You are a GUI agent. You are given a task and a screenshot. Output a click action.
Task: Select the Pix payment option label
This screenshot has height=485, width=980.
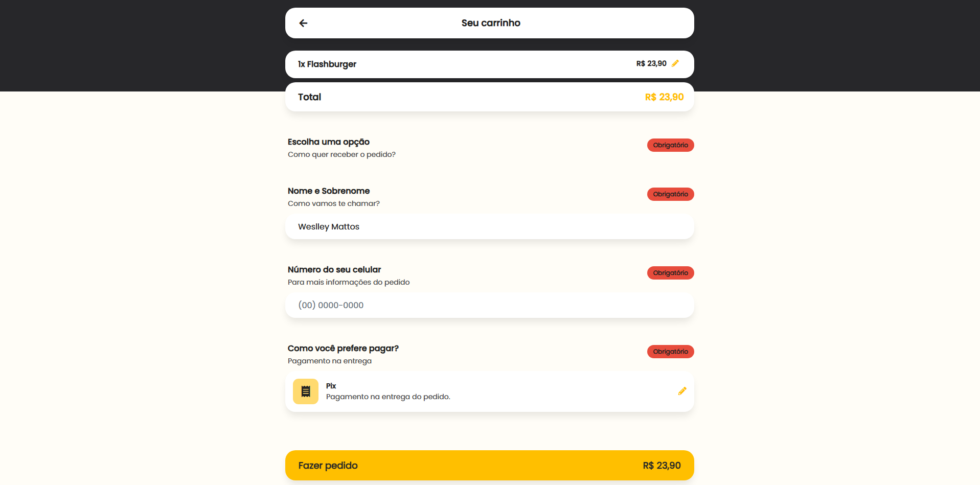(331, 386)
